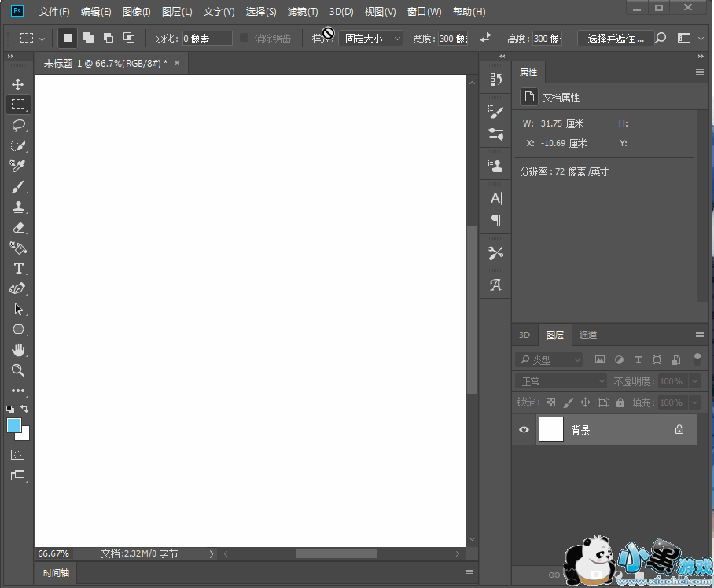
Task: Select the Lasso tool
Action: coord(18,125)
